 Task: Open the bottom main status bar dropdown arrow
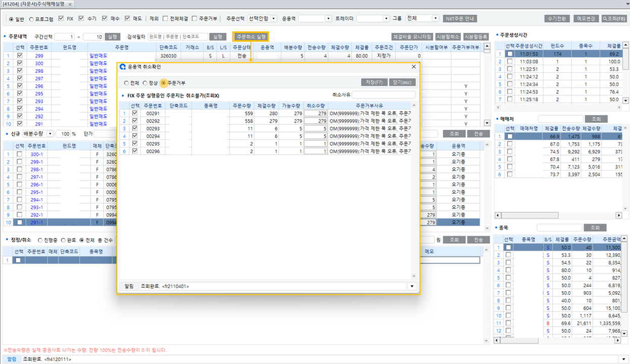pos(623,359)
